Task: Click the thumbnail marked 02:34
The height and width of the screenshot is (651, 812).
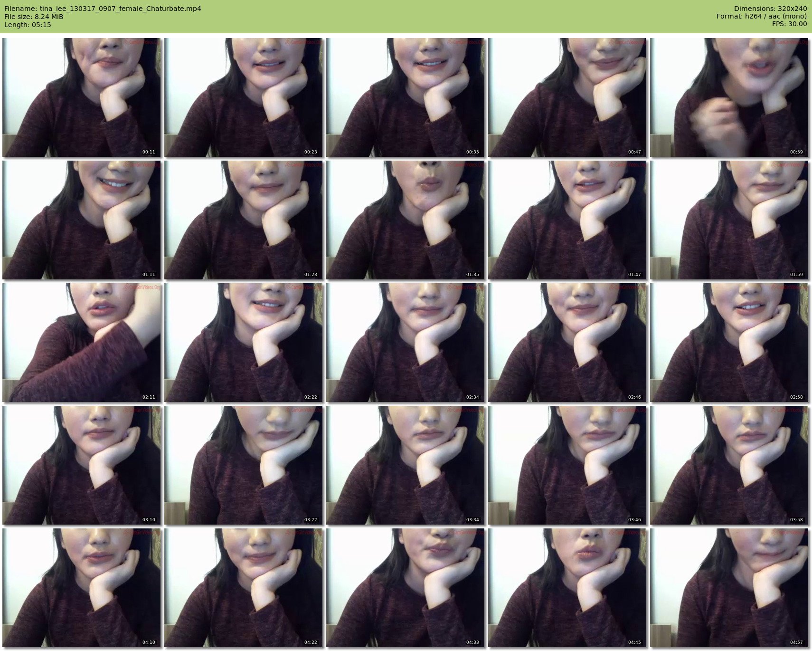Action: [406, 343]
